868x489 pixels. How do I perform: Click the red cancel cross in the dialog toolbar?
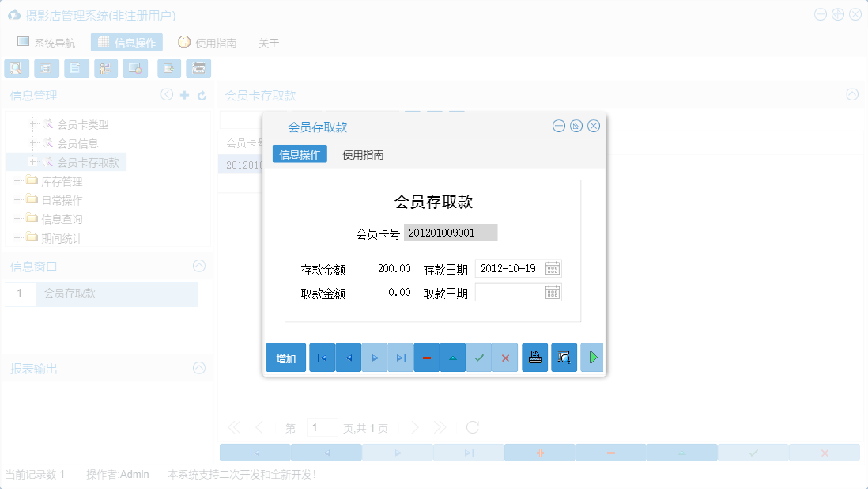(x=505, y=357)
